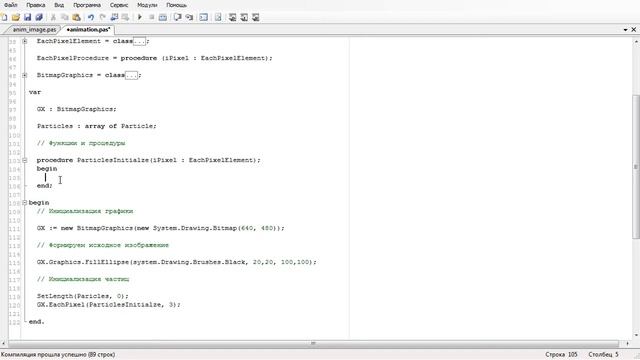
Task: Click the horizontal scrollbar left arrow
Action: click(x=4, y=344)
